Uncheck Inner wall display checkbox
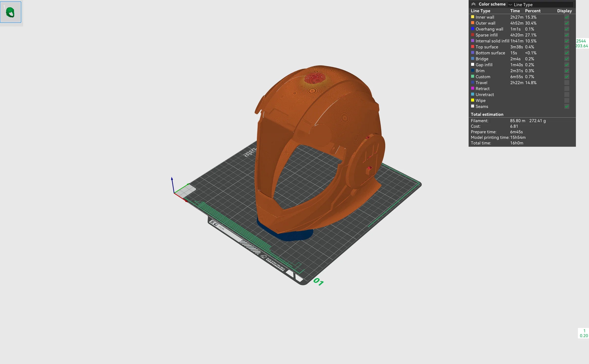The width and height of the screenshot is (589, 364). [x=567, y=17]
